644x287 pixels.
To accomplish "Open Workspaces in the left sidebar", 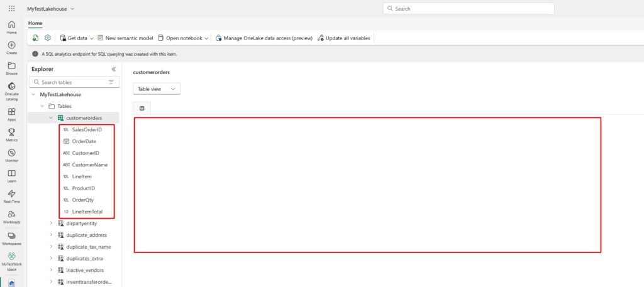I will point(11,238).
